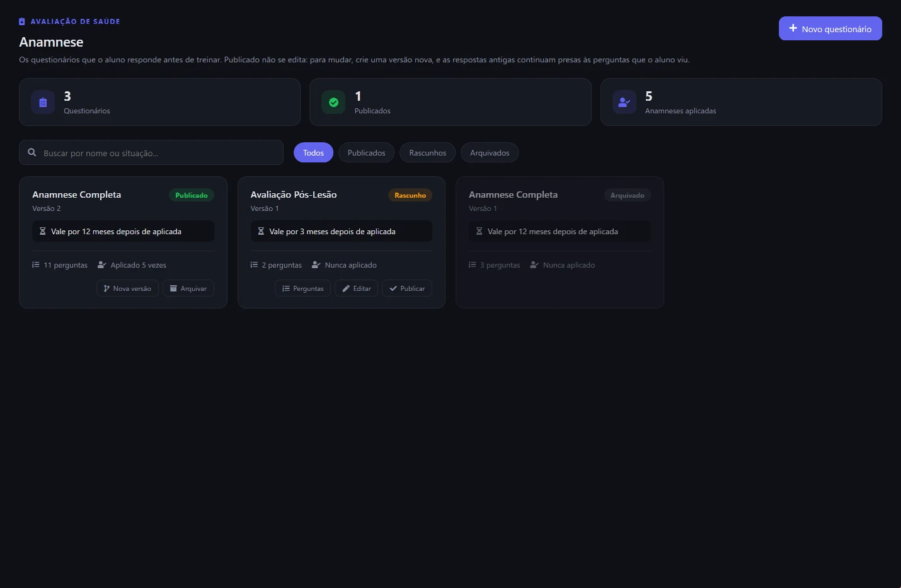Image resolution: width=901 pixels, height=588 pixels.
Task: Click the Novo questionário button
Action: tap(830, 28)
